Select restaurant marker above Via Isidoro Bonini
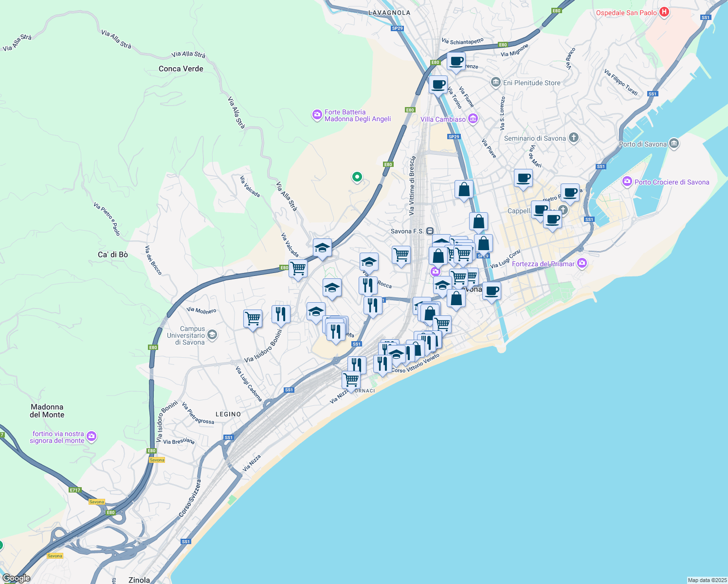Viewport: 728px width, 584px height. point(280,314)
